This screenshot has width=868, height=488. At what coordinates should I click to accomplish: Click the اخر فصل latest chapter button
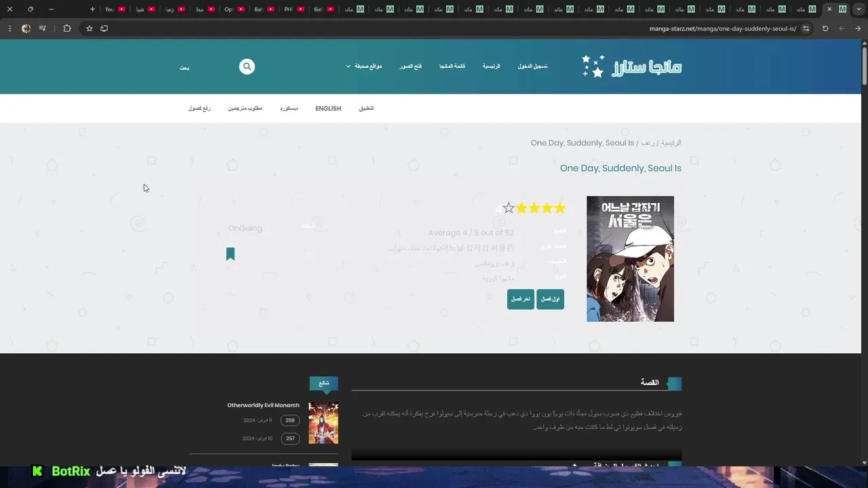coord(521,299)
